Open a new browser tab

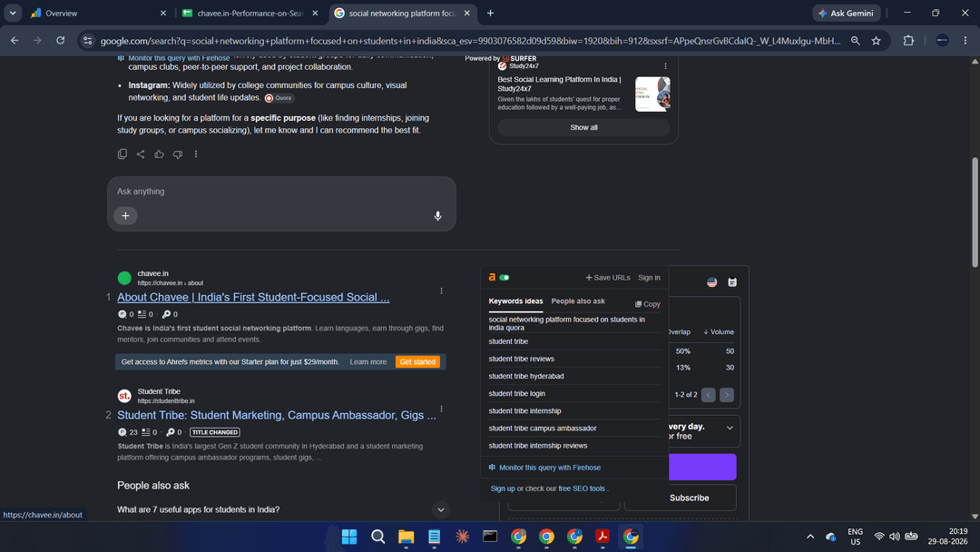coord(491,13)
